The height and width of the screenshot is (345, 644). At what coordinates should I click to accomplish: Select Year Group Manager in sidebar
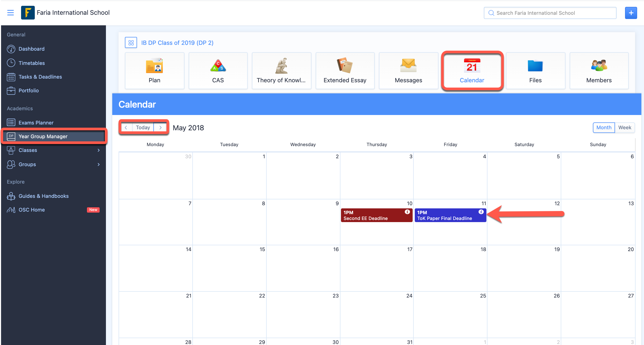(53, 136)
